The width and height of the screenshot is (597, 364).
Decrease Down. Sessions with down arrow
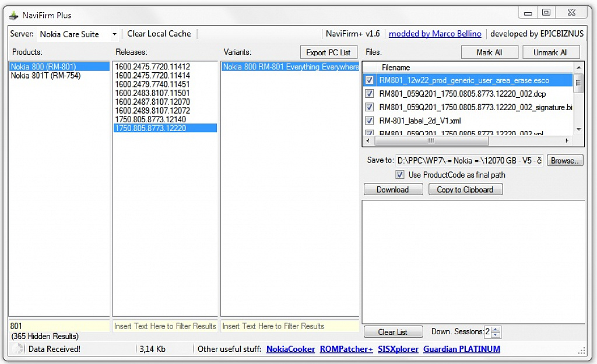(x=496, y=335)
